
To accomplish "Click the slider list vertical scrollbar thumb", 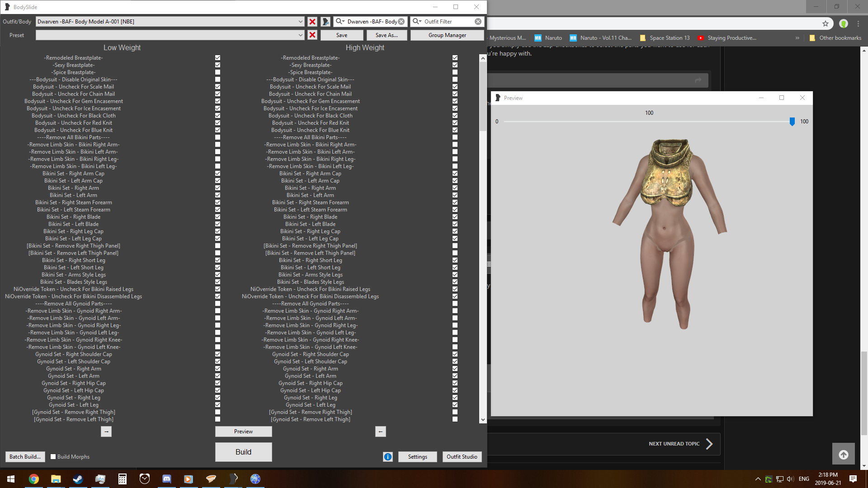I will coord(483,96).
